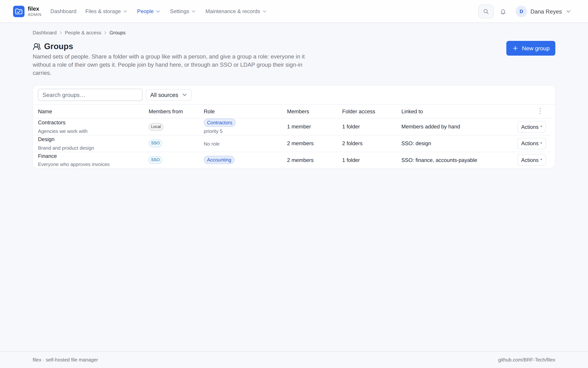Click the SSO badge in Finance row
Screen dimensions: 588x368
(155, 160)
